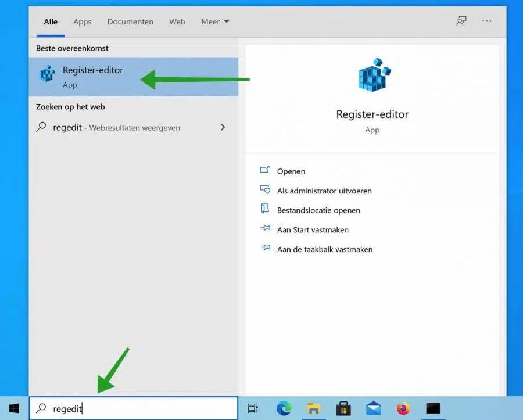This screenshot has height=420, width=523.
Task: Open the black terminal window taskbar icon
Action: coord(433,408)
